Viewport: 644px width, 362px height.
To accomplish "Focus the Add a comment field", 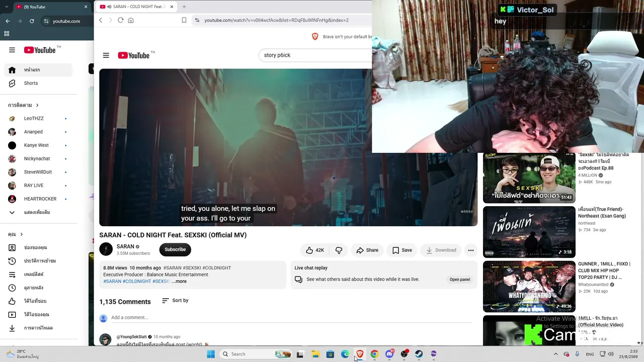I will pyautogui.click(x=292, y=318).
